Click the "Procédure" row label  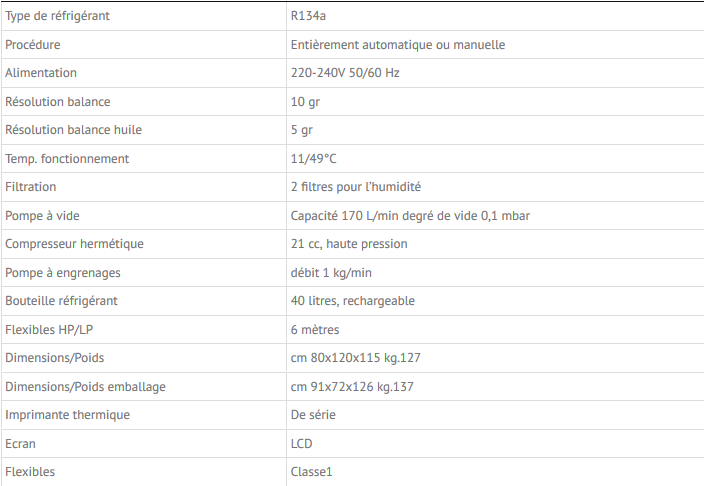pos(33,45)
